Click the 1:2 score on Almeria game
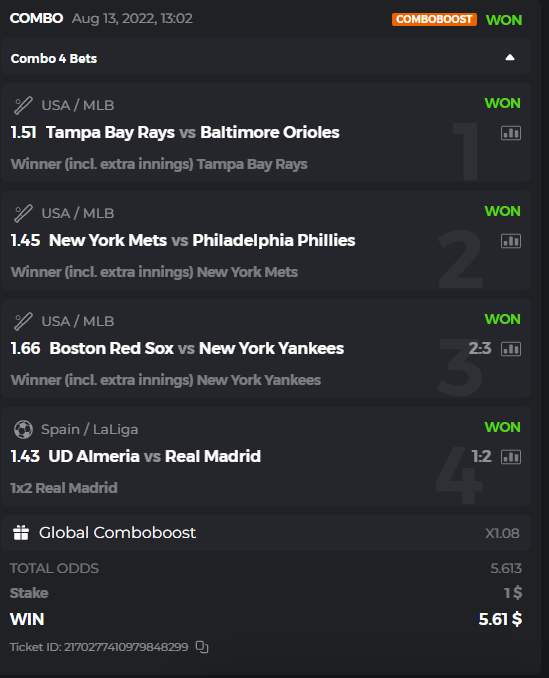Viewport: 549px width, 678px height. (481, 456)
